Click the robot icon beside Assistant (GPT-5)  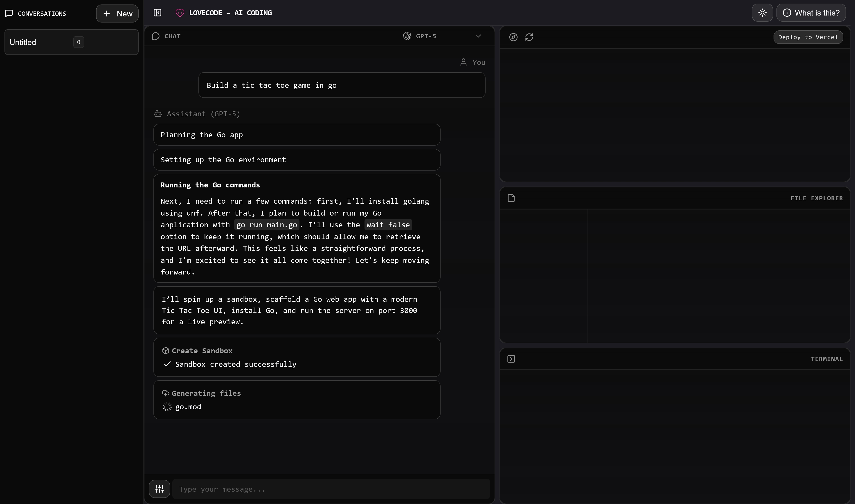(x=158, y=114)
